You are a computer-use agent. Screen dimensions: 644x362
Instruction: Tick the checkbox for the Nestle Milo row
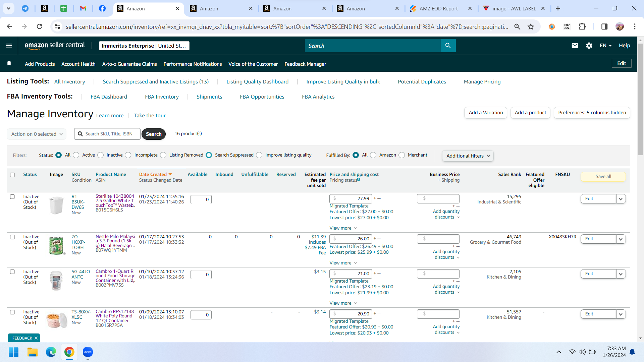click(x=12, y=237)
